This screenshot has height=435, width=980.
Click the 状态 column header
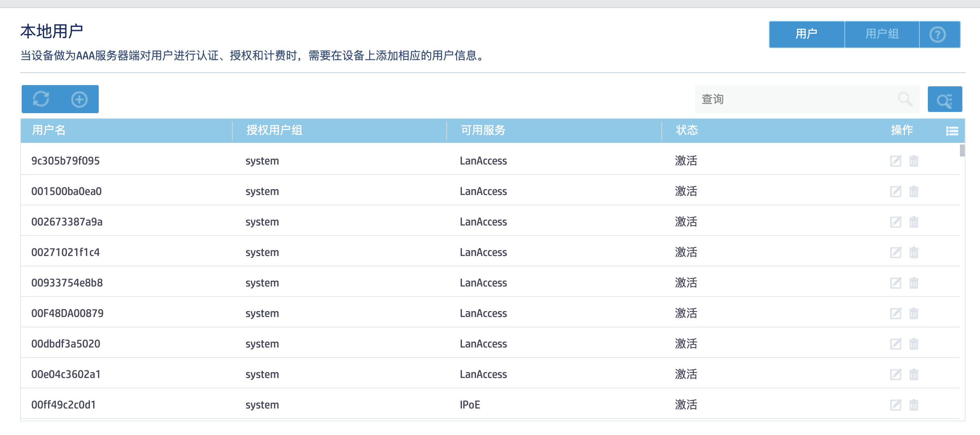click(687, 130)
